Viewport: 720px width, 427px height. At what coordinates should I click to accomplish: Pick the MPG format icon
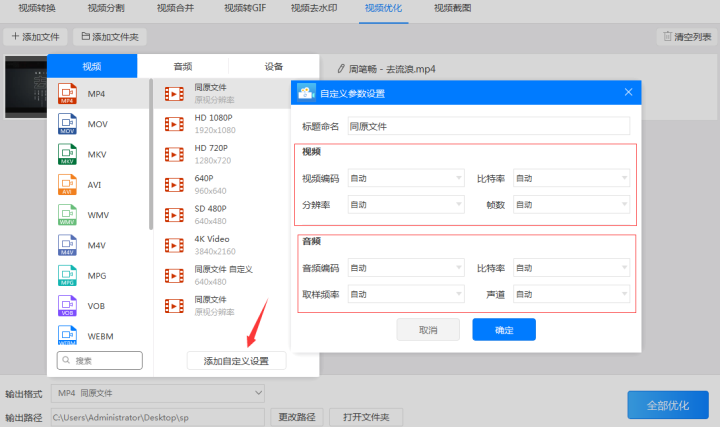point(67,275)
